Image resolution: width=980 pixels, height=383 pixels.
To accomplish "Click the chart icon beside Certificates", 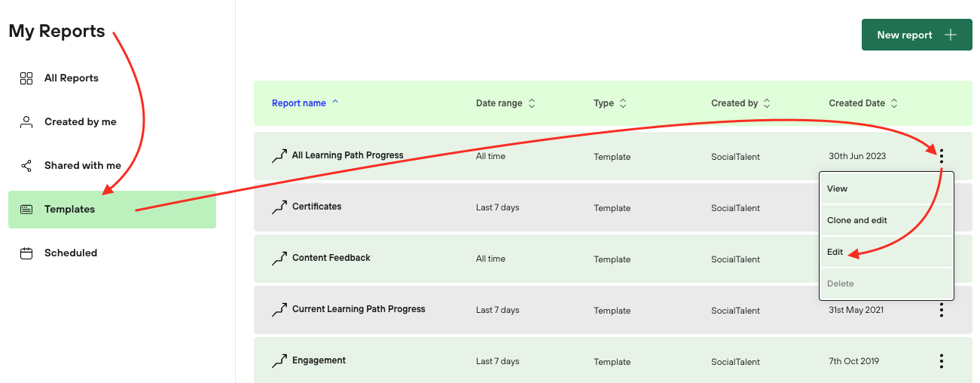I will coord(279,207).
